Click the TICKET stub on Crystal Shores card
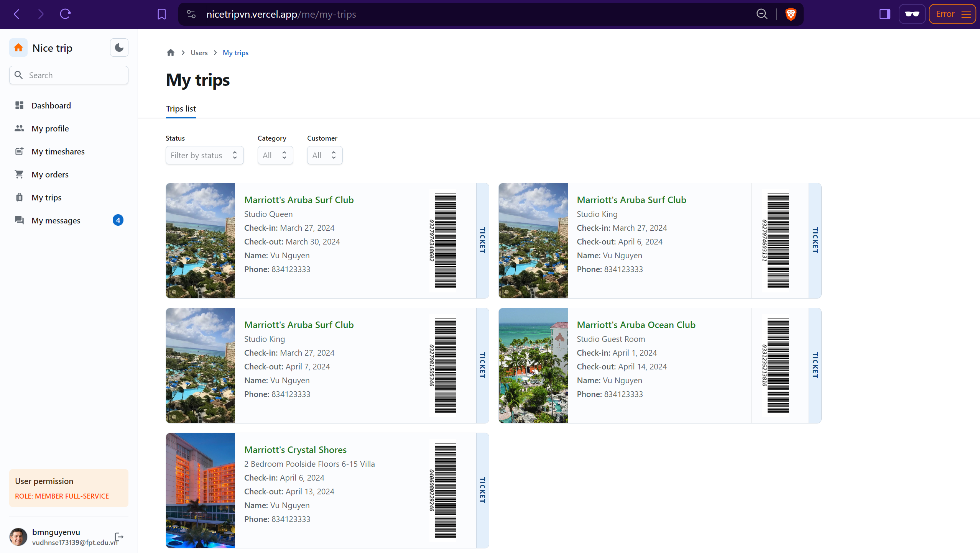This screenshot has width=980, height=553. coord(482,491)
